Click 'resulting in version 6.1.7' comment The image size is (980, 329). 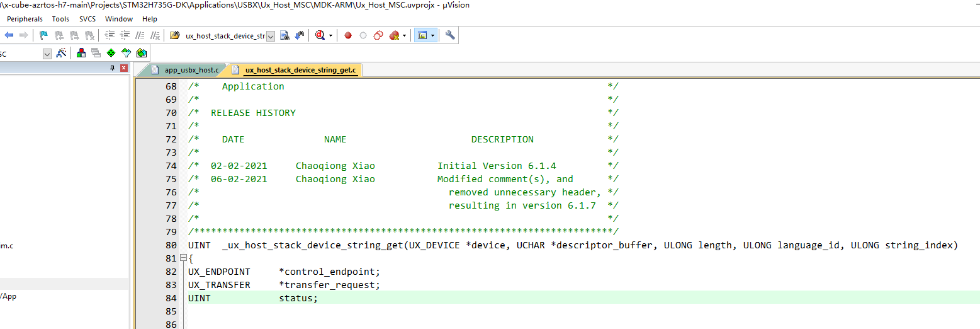point(522,205)
